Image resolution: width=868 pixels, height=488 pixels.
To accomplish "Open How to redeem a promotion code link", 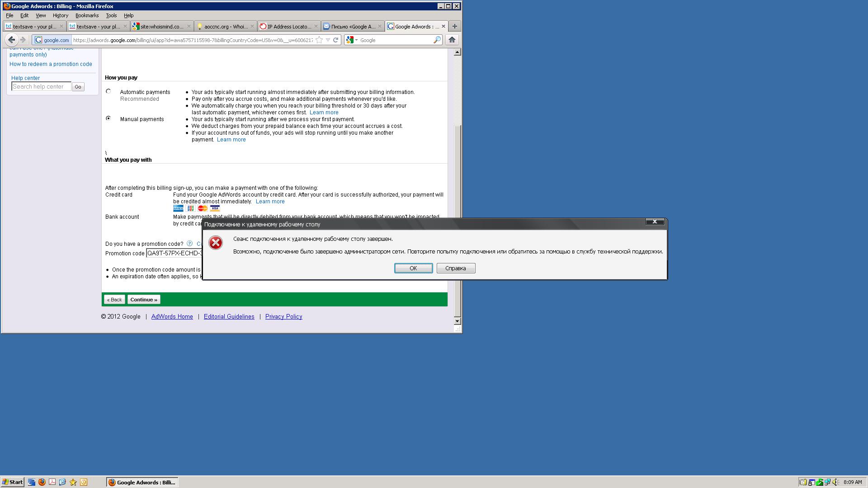I will pyautogui.click(x=51, y=64).
